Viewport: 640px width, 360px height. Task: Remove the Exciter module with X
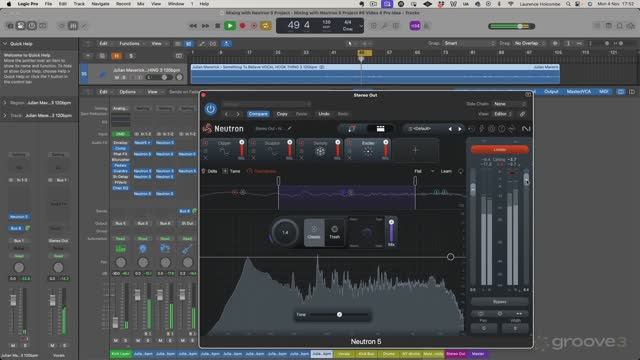click(x=349, y=158)
